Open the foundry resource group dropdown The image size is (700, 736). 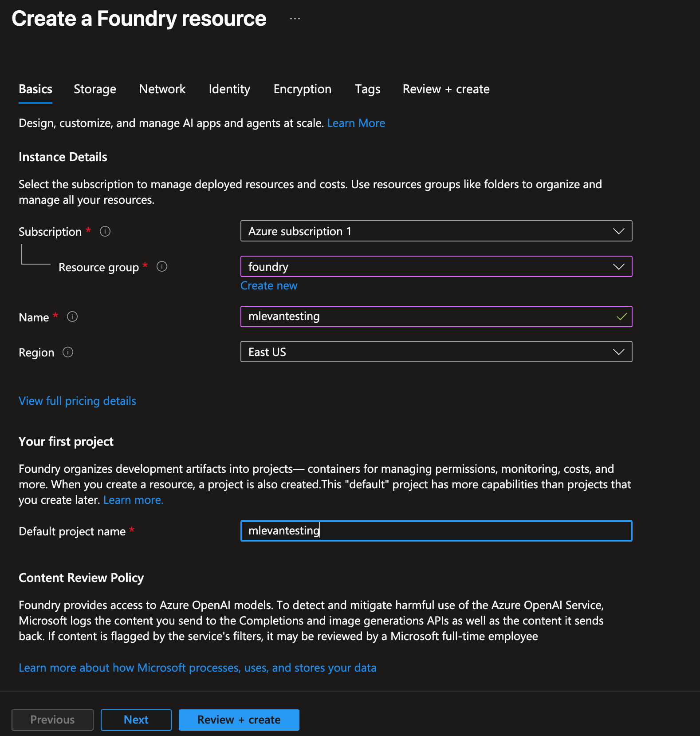click(436, 266)
